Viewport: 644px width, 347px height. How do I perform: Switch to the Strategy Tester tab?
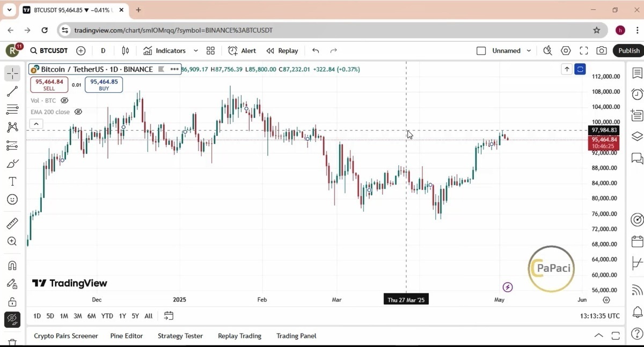[x=180, y=336]
